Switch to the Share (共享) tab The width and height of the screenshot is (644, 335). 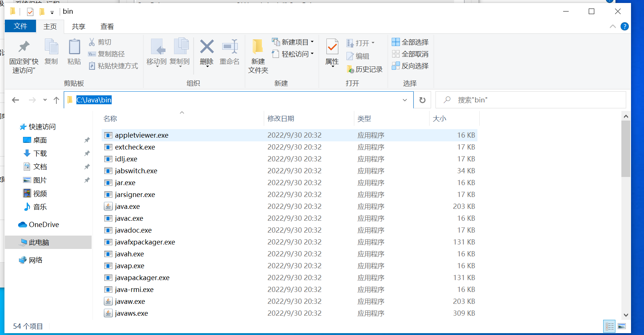[79, 26]
